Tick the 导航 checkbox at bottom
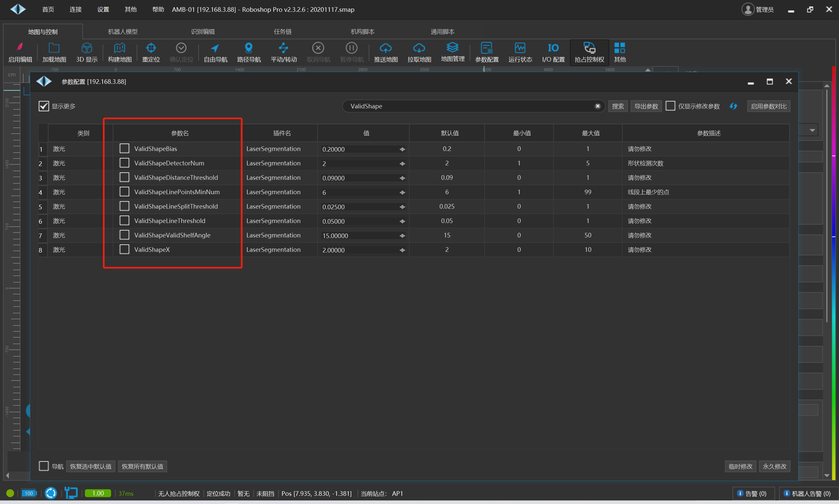 click(44, 466)
